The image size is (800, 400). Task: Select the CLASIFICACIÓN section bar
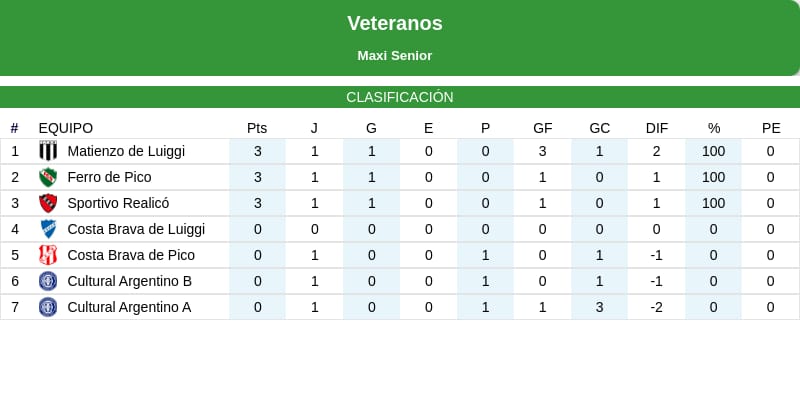[400, 97]
